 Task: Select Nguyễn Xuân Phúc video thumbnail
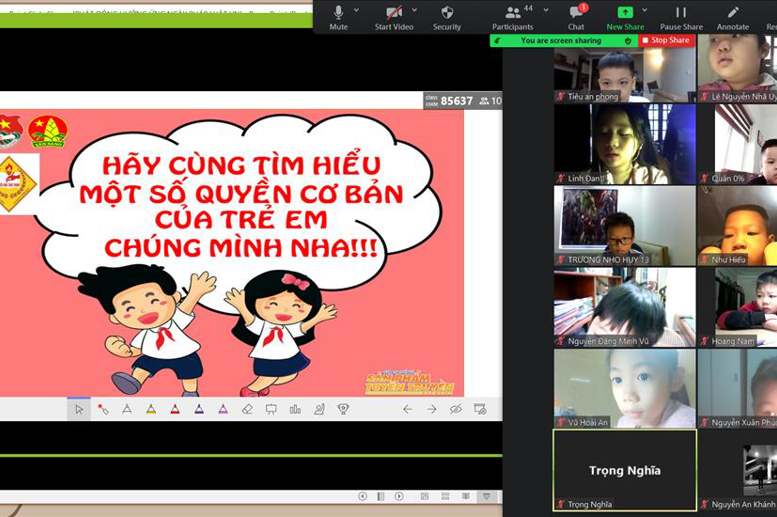pyautogui.click(x=737, y=389)
